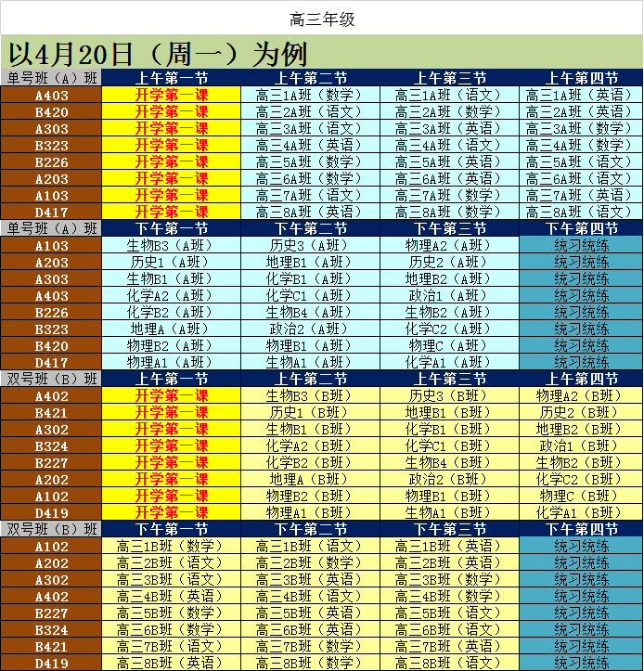Select cell 高三1A班（数学）

click(311, 95)
